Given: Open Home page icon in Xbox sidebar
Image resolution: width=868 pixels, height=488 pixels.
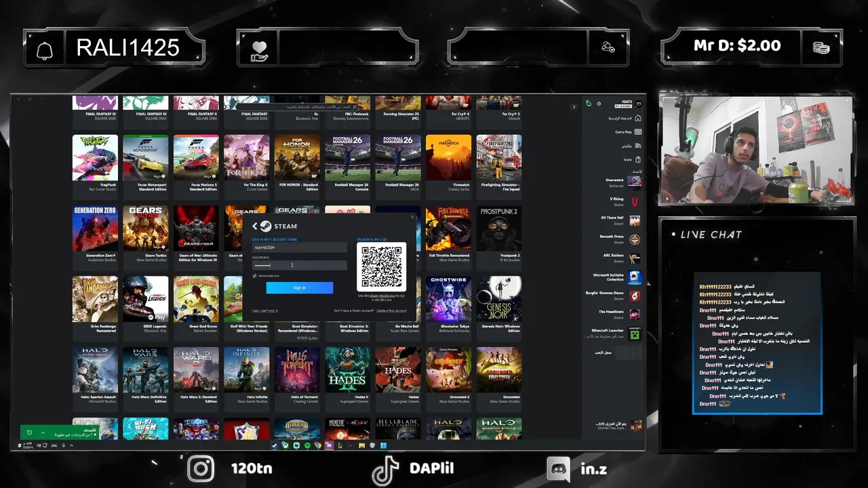Looking at the screenshot, I should pos(637,118).
